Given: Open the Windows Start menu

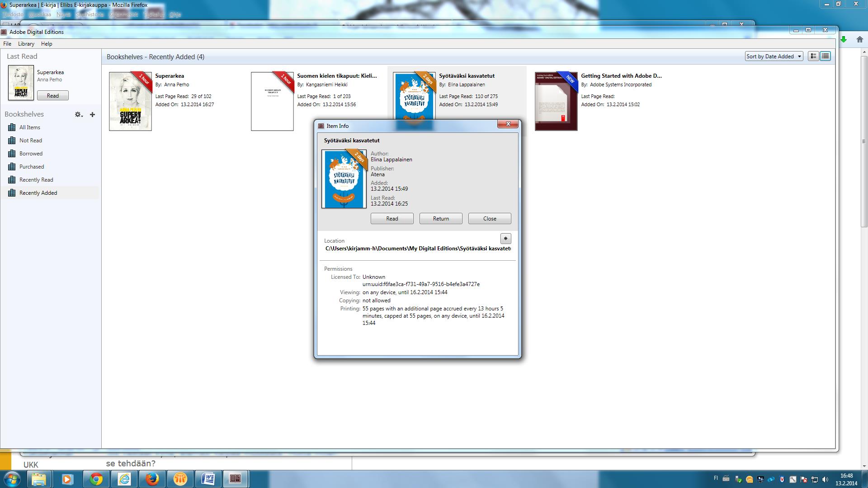Looking at the screenshot, I should [12, 479].
